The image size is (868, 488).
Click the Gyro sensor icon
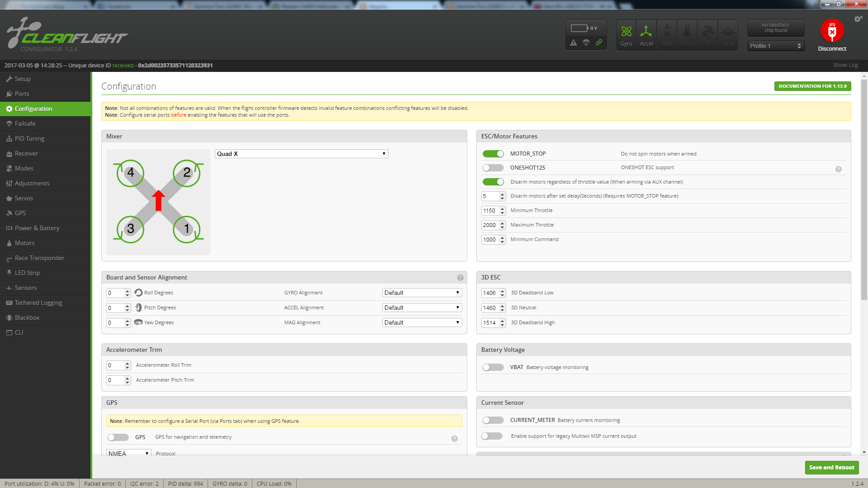click(626, 35)
